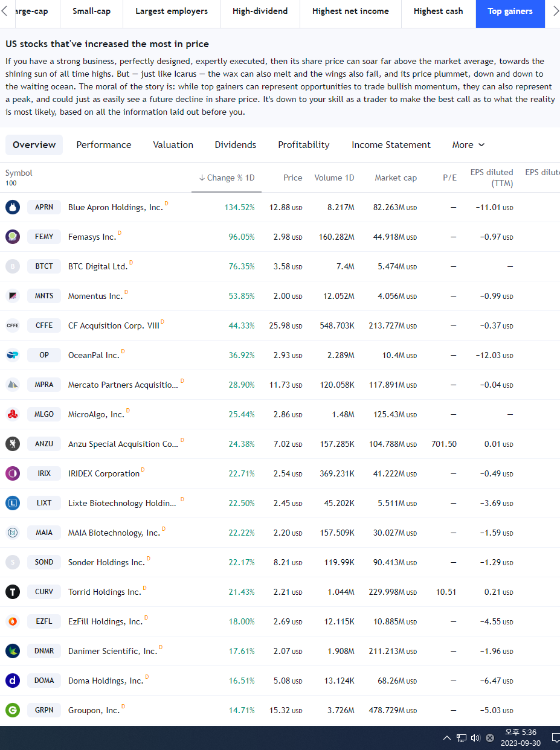This screenshot has height=750, width=560.
Task: Click the 478.729M market cap value
Action: click(x=393, y=711)
